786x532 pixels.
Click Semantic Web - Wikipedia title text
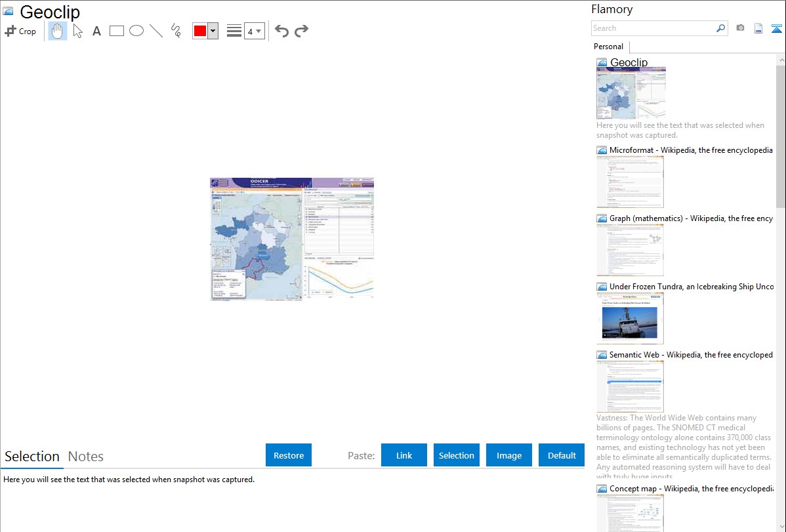click(x=691, y=354)
